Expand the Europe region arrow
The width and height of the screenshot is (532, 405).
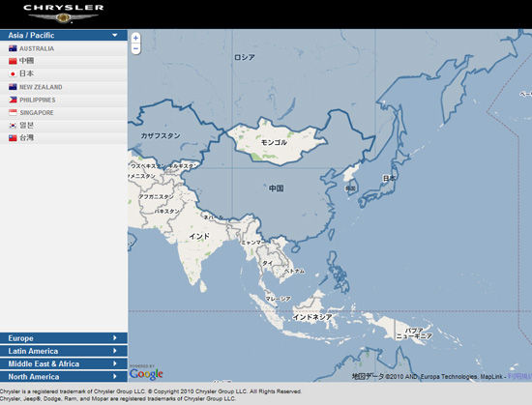[x=115, y=338]
